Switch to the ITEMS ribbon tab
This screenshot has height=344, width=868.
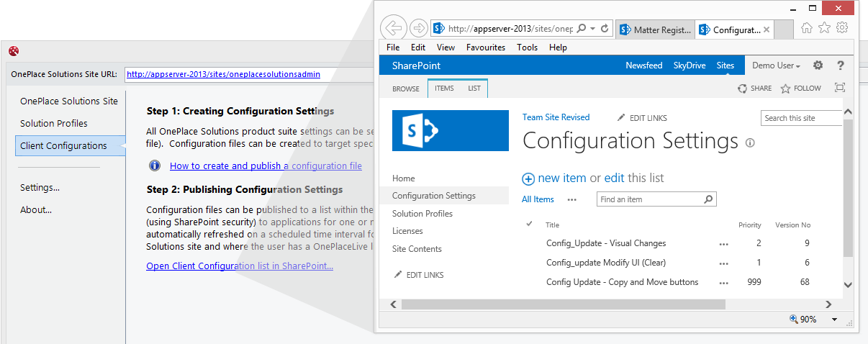click(444, 89)
